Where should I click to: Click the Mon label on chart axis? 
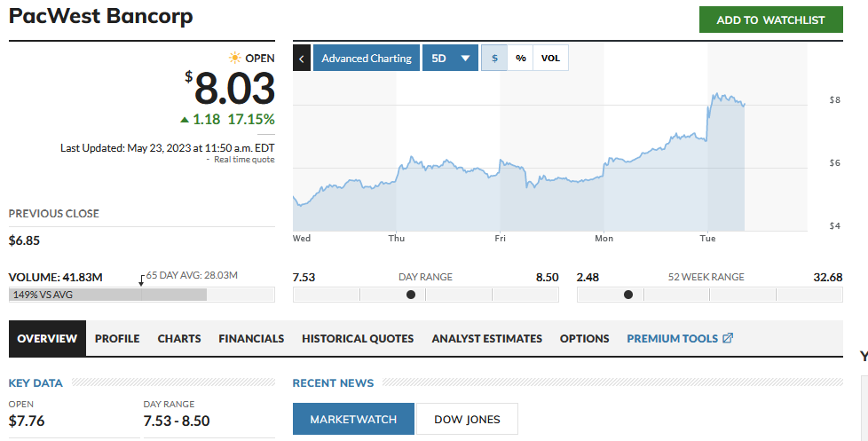pos(604,239)
